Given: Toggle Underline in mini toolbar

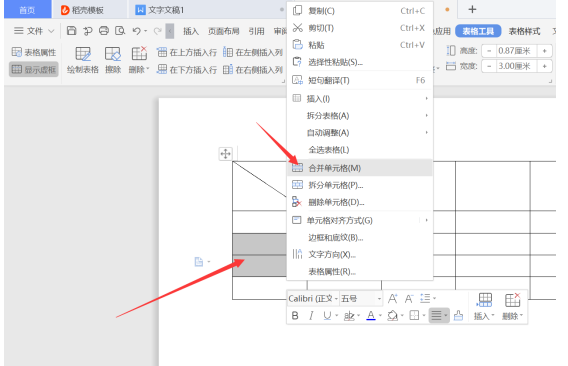Looking at the screenshot, I should click(327, 316).
